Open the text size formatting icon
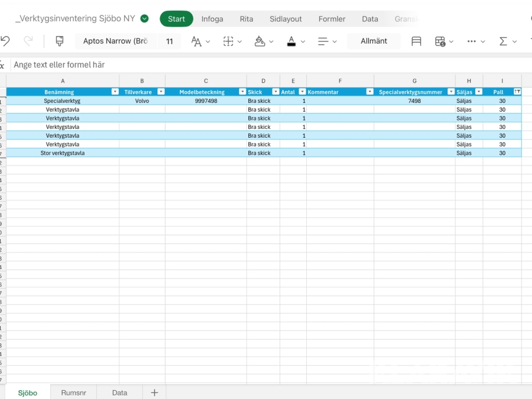The image size is (532, 399). point(196,41)
